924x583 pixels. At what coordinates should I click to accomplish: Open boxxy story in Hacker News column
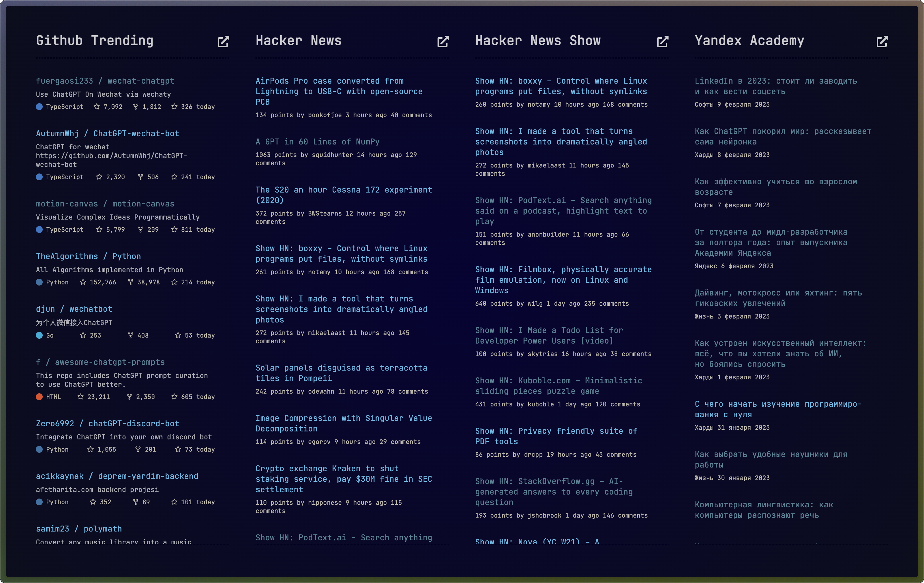click(341, 253)
